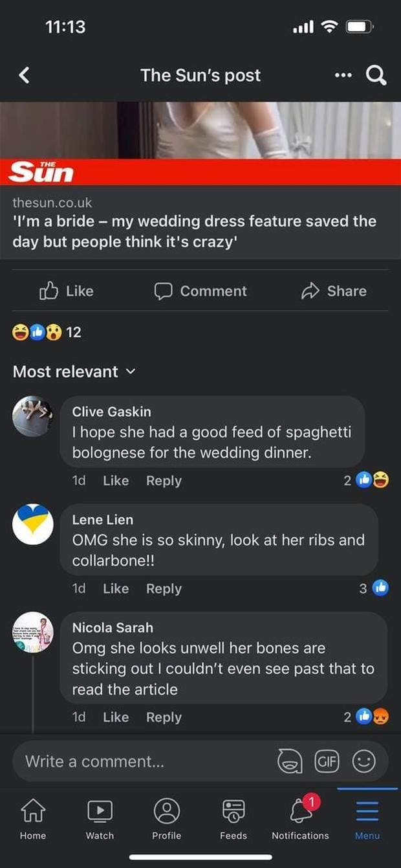Tap the Share arrow button

[334, 291]
